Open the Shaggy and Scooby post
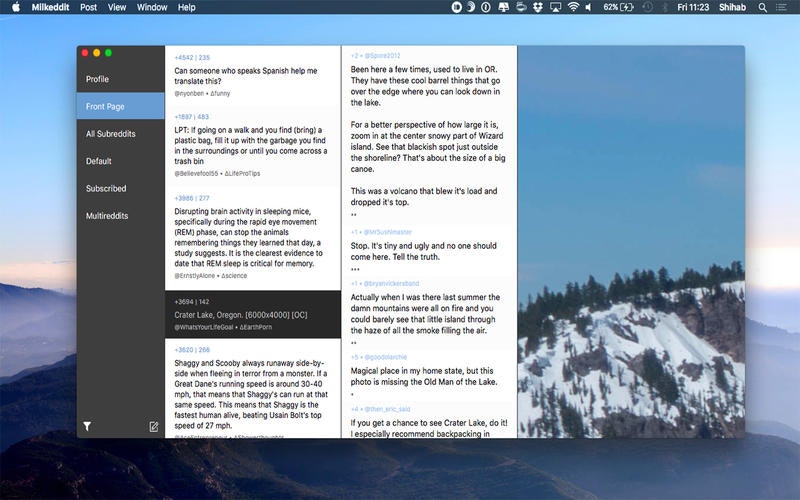800x500 pixels. (253, 389)
